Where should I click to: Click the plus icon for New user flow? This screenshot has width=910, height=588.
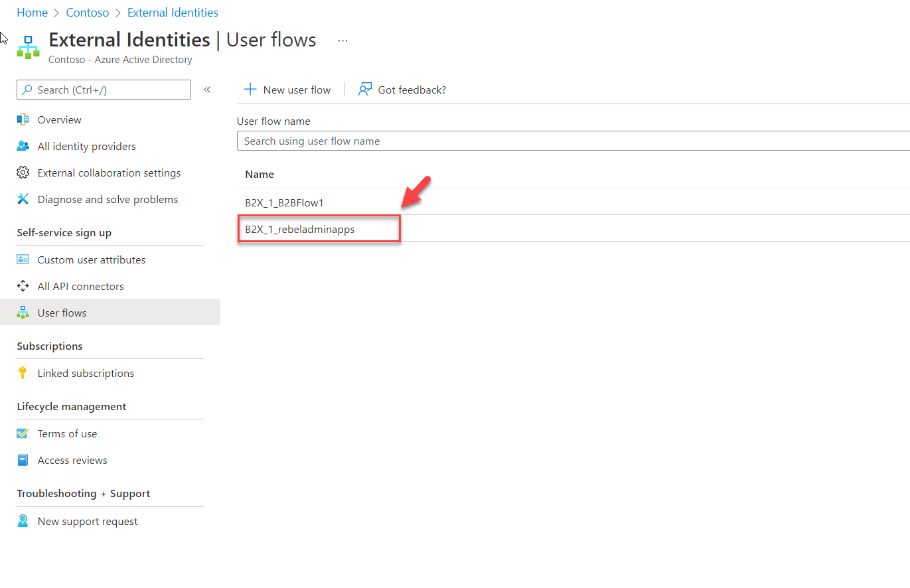pyautogui.click(x=250, y=90)
